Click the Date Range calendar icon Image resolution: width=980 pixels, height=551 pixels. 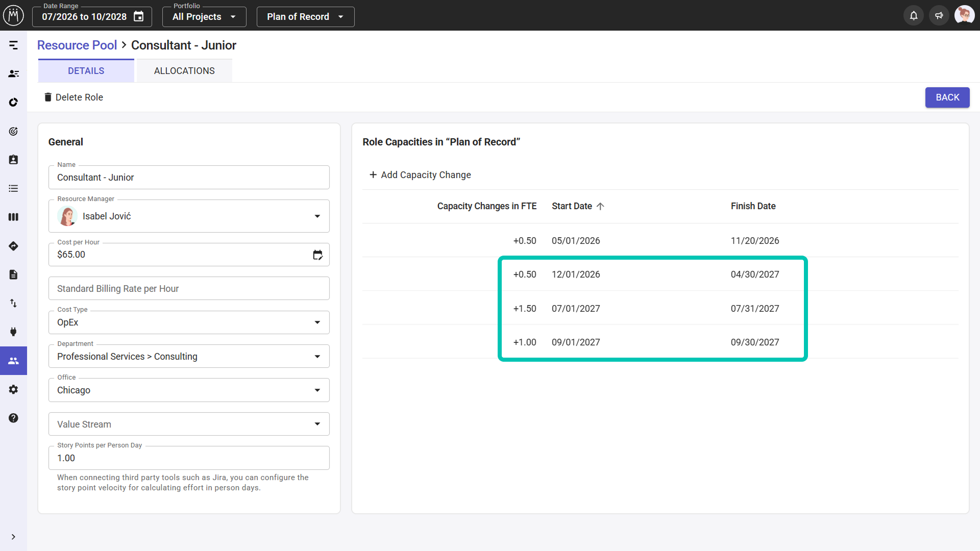[139, 17]
